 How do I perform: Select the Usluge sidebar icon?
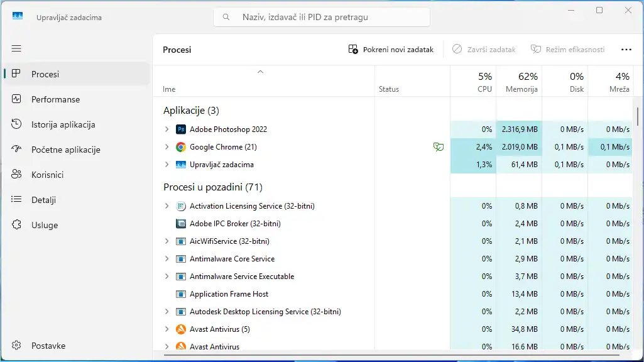(16, 224)
